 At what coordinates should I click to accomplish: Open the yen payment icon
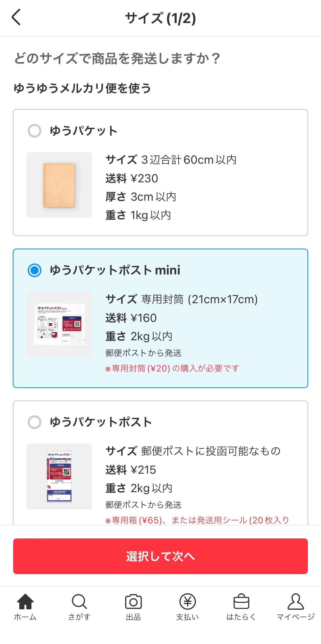[x=187, y=601]
